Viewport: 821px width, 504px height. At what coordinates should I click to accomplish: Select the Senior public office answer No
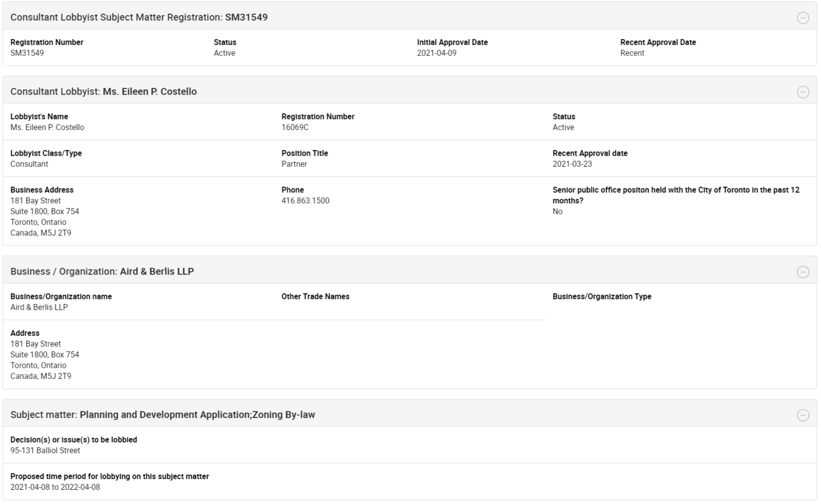point(557,212)
